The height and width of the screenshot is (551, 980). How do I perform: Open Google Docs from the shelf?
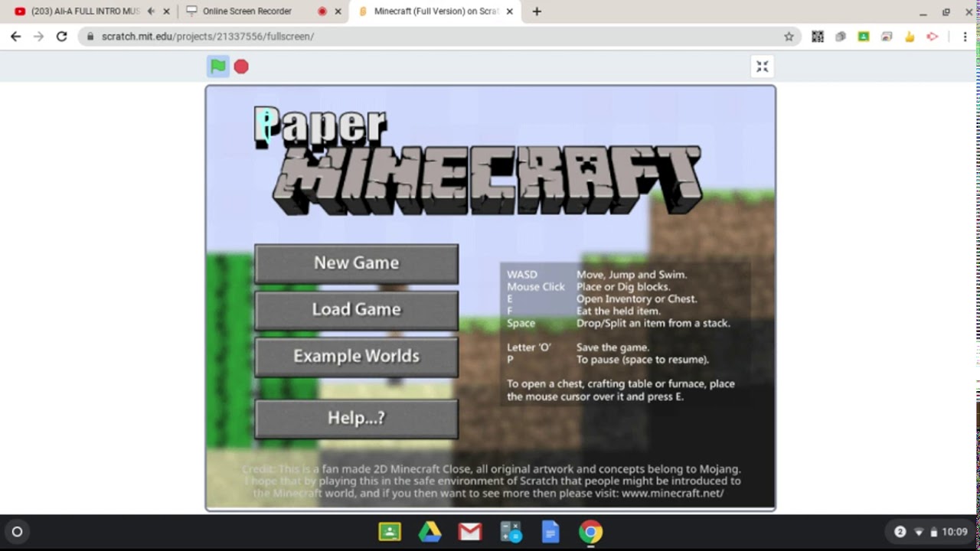click(550, 532)
